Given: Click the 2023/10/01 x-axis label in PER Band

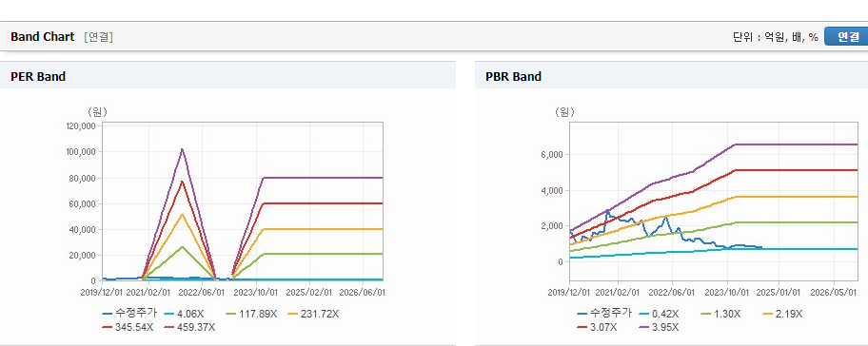Looking at the screenshot, I should (x=256, y=292).
